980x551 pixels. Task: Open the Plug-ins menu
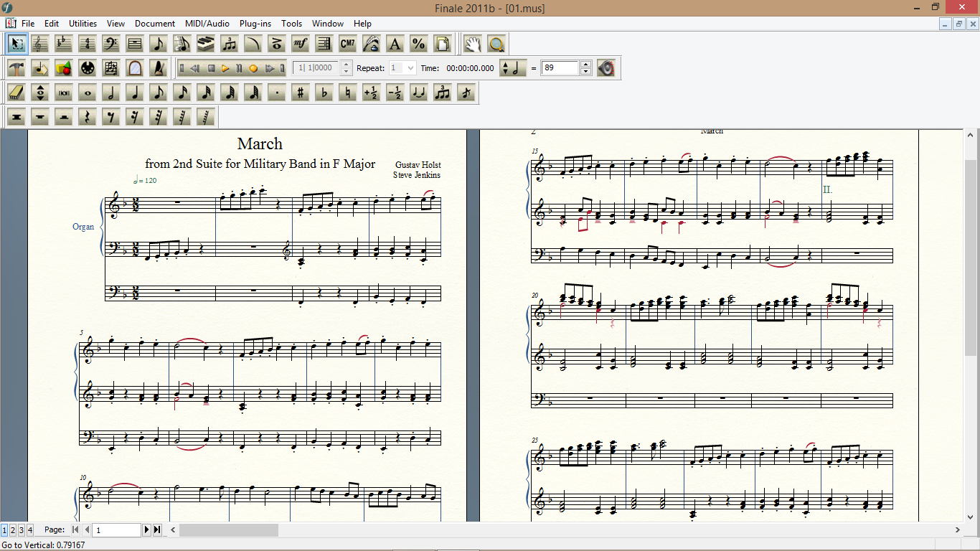[255, 24]
